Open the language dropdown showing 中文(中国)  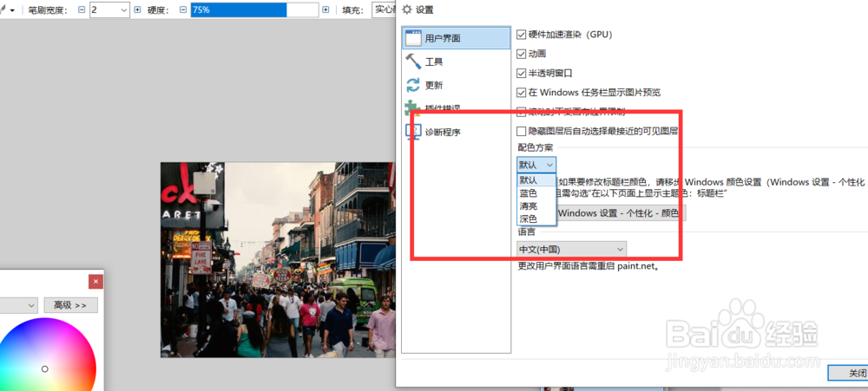[x=571, y=249]
